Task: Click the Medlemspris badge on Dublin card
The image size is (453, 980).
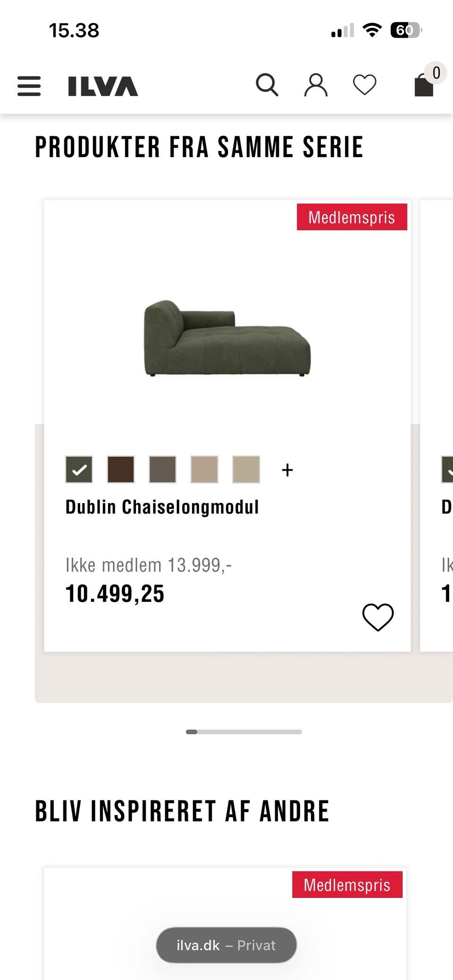Action: pos(352,217)
